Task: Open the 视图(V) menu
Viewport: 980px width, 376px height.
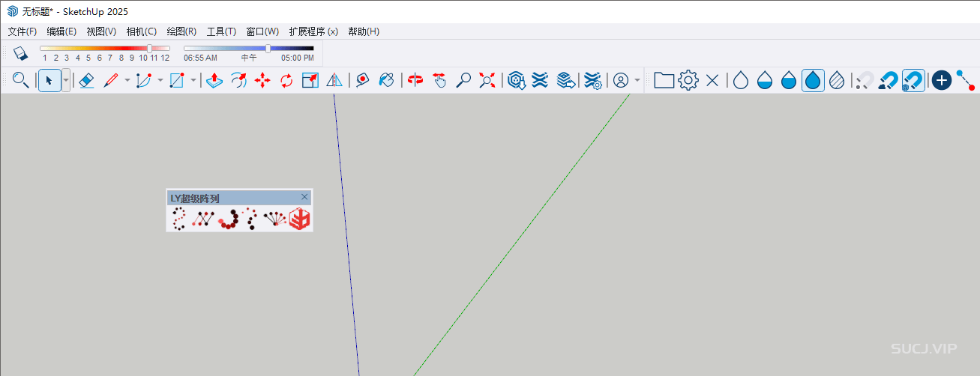Action: (101, 31)
